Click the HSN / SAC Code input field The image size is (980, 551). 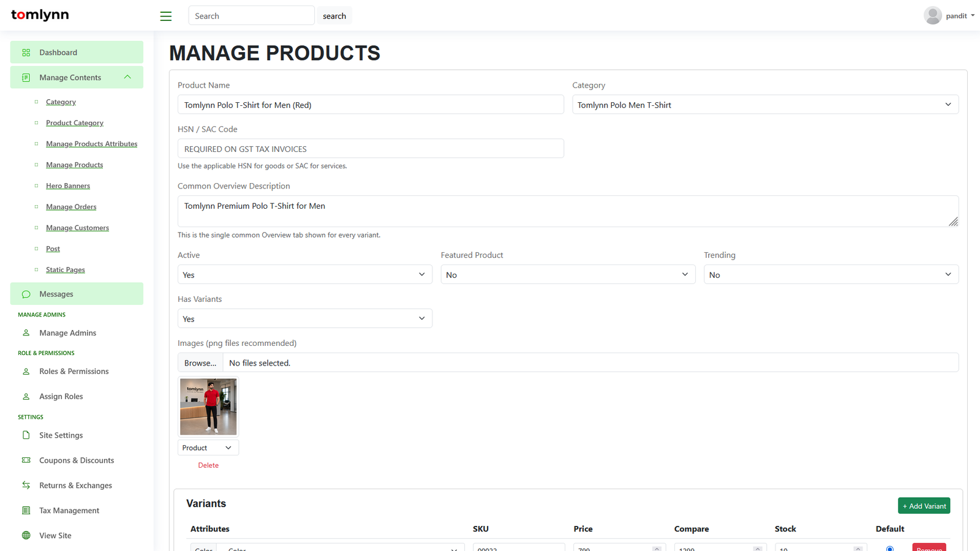(x=371, y=149)
